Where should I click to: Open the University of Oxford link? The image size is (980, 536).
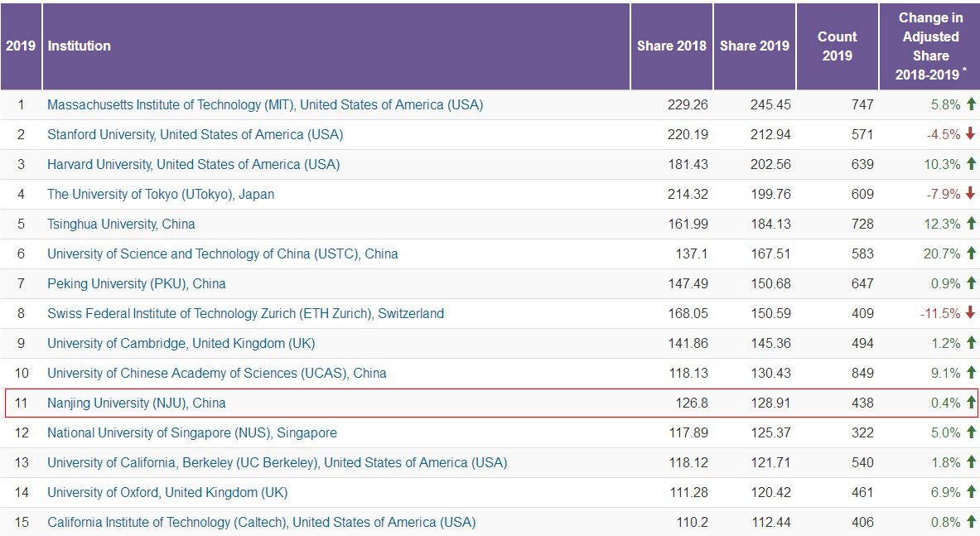(167, 493)
